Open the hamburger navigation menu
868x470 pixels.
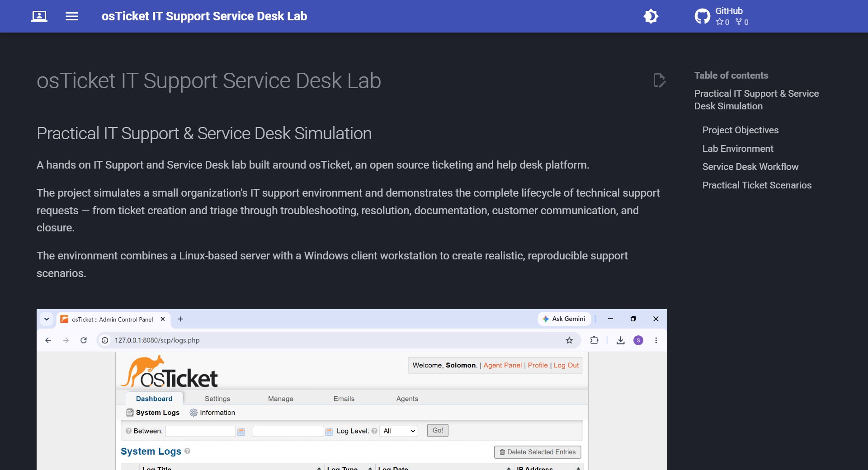click(72, 16)
